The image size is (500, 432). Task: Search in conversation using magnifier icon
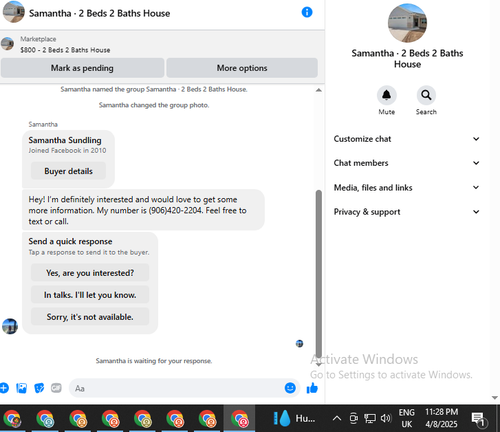coord(426,95)
